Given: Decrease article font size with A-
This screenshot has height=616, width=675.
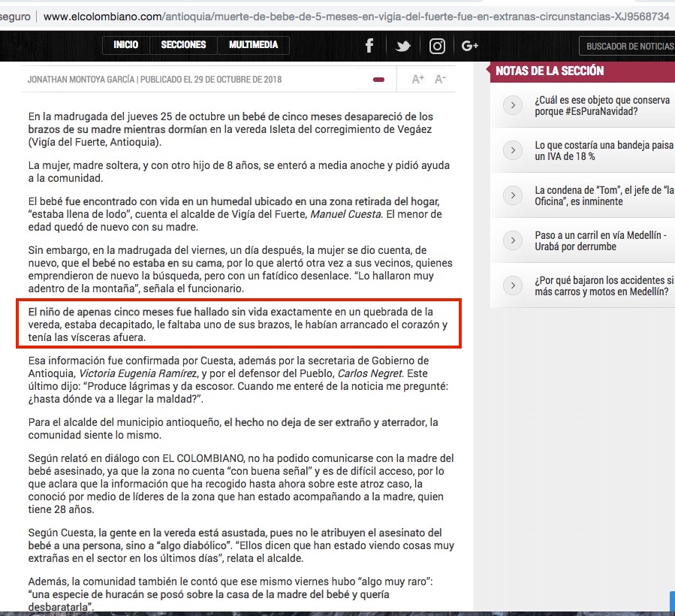Looking at the screenshot, I should [441, 79].
